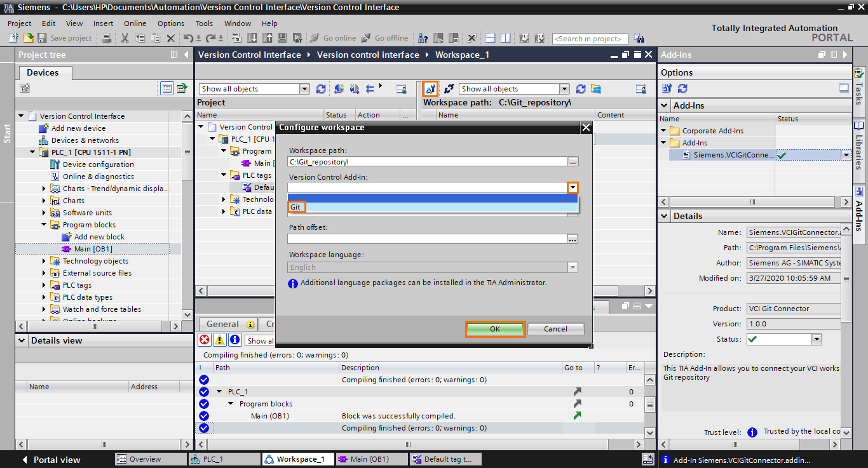Enable the errors filter icon in the Info pane

[x=203, y=339]
